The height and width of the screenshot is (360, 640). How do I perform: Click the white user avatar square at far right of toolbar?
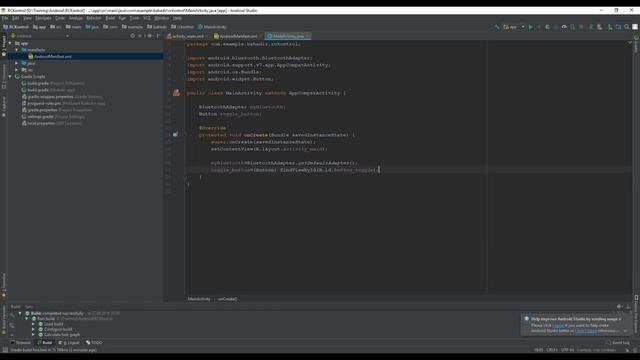pos(635,27)
